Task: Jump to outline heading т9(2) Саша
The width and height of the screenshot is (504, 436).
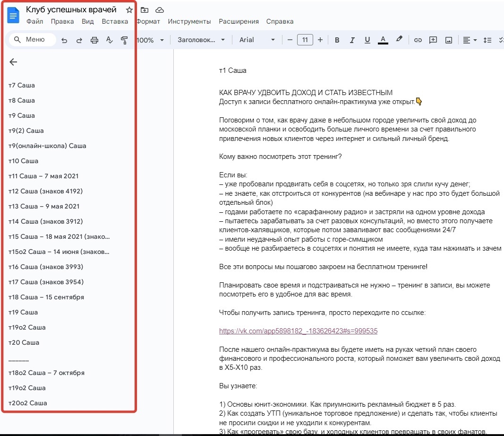Action: 26,131
